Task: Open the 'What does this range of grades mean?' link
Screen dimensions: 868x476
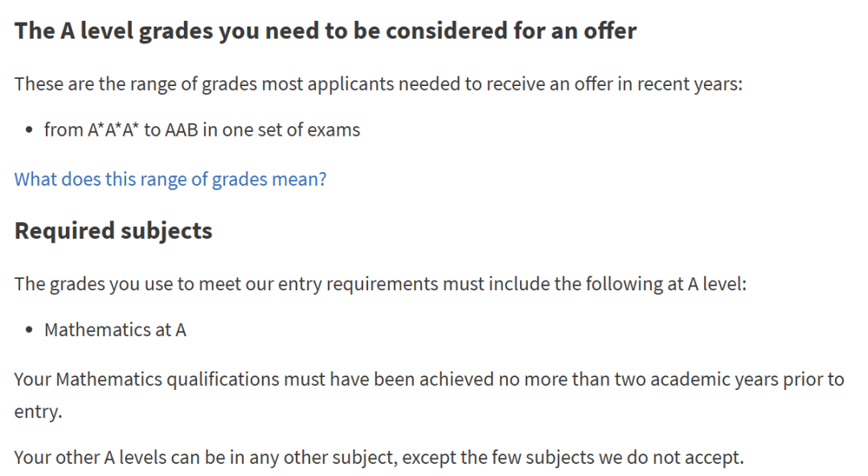Action: pos(170,178)
